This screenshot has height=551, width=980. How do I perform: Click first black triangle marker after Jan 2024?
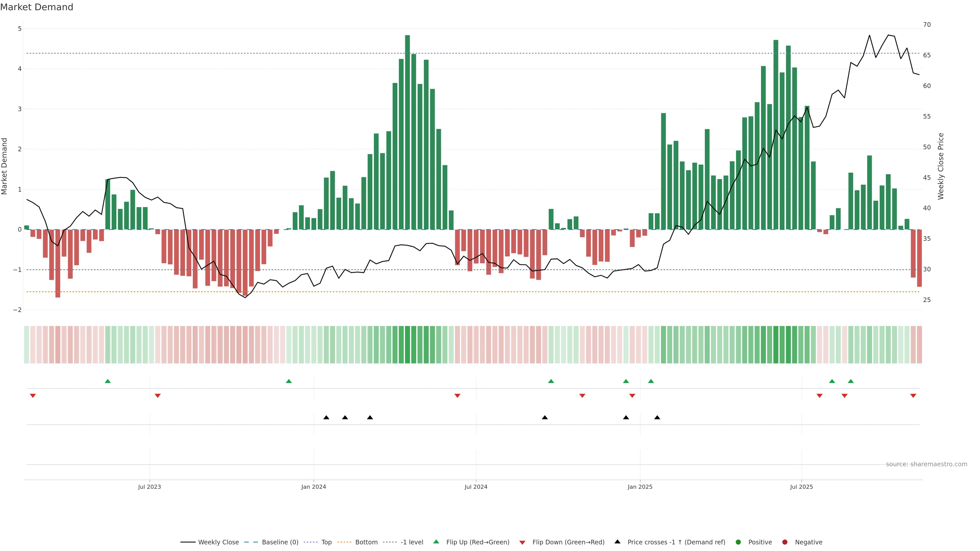326,418
